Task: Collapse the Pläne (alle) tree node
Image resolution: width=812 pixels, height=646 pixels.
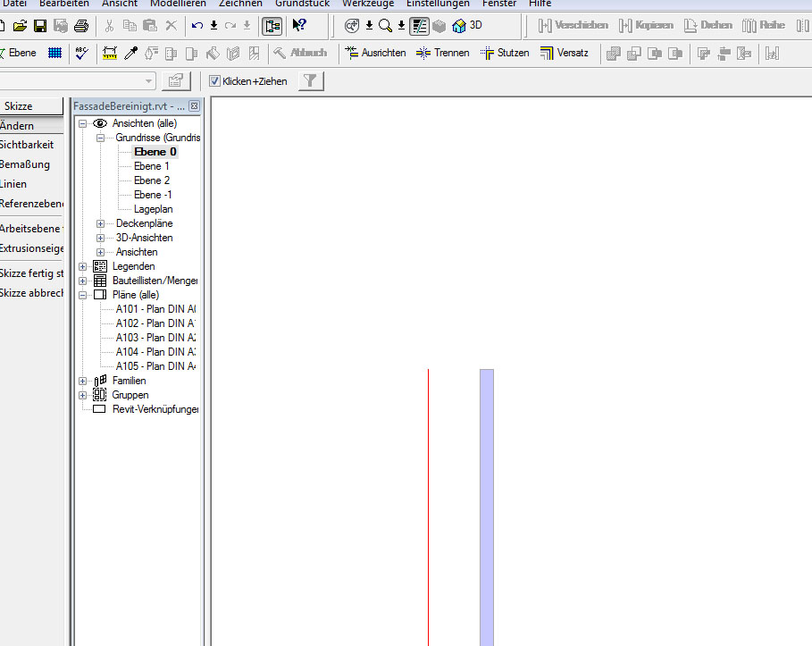Action: click(82, 295)
